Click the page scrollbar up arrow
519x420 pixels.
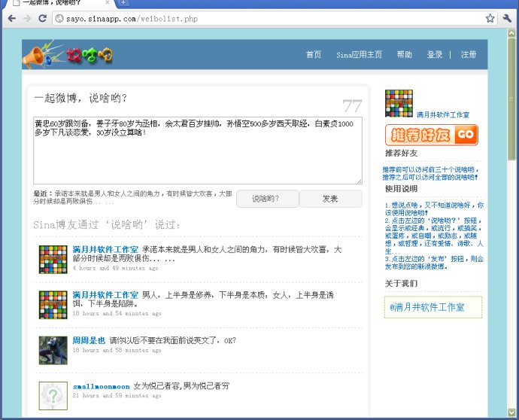click(511, 33)
